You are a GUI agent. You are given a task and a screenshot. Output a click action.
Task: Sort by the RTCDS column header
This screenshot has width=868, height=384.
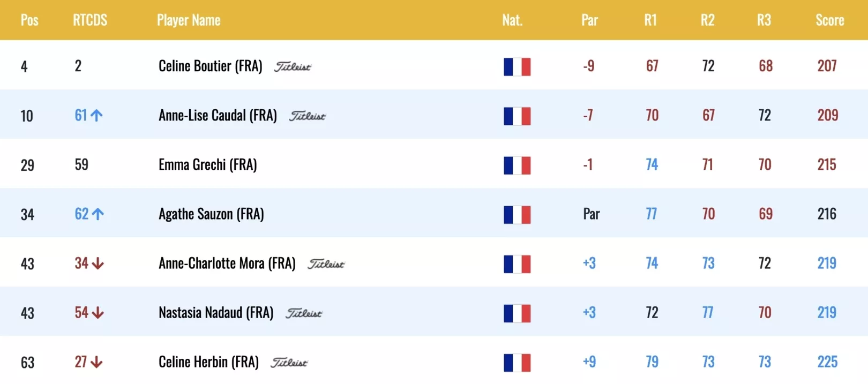tap(90, 20)
